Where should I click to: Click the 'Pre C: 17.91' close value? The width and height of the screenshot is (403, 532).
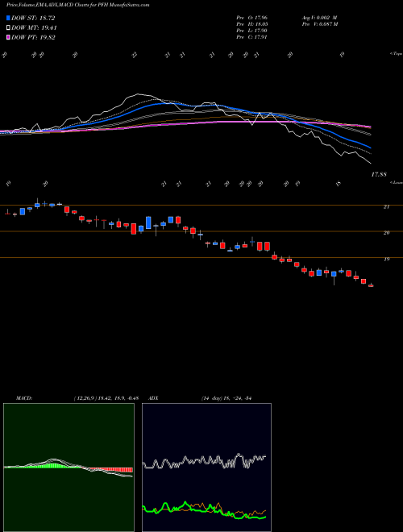point(251,37)
